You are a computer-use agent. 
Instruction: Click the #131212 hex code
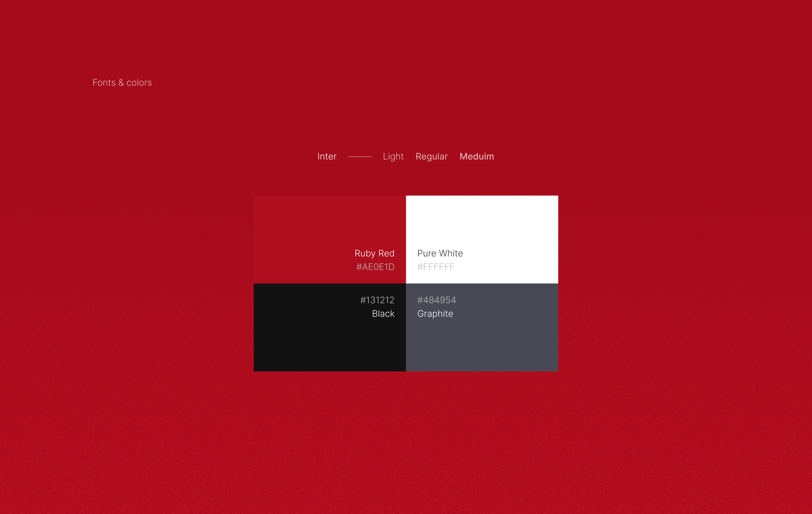(x=377, y=300)
